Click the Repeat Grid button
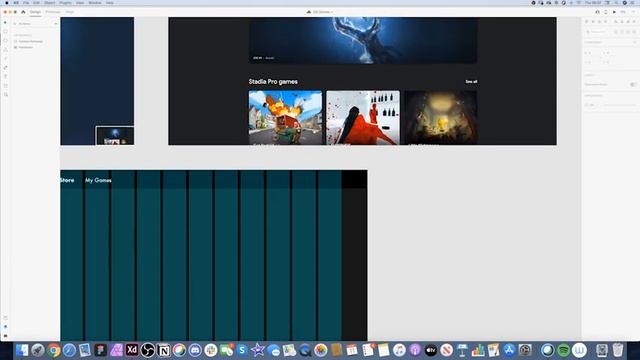 [x=595, y=31]
